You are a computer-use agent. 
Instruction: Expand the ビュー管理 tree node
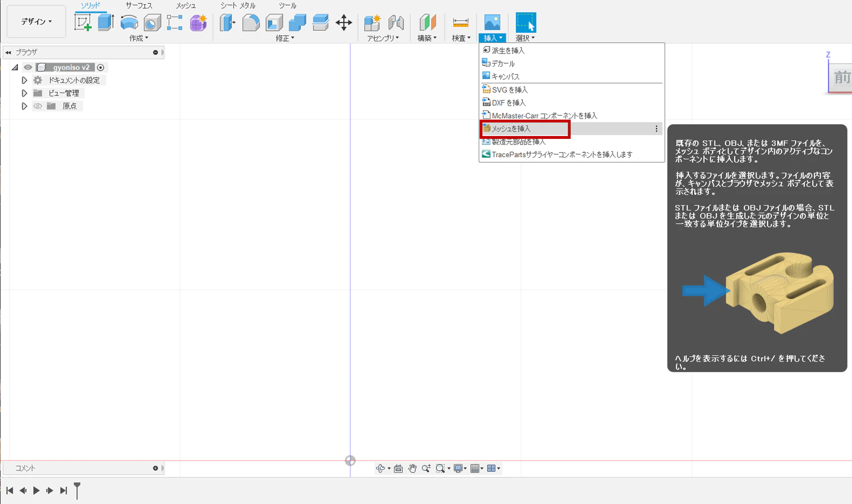click(x=24, y=93)
